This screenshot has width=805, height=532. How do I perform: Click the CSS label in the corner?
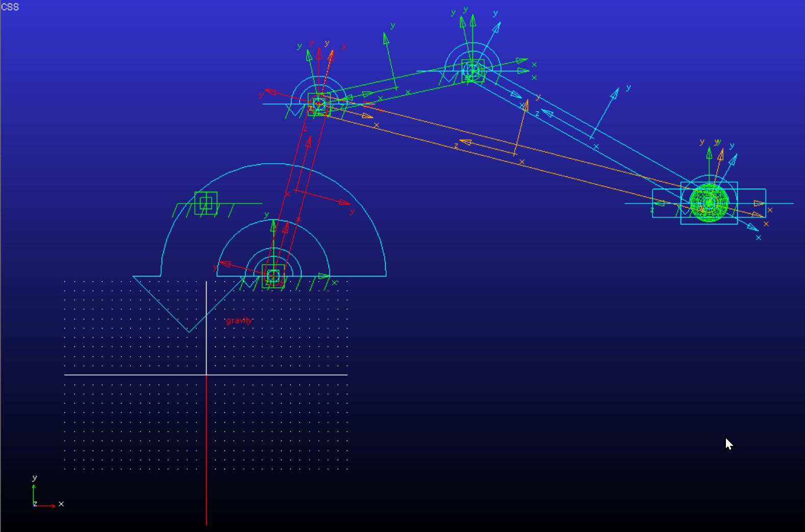pyautogui.click(x=10, y=7)
